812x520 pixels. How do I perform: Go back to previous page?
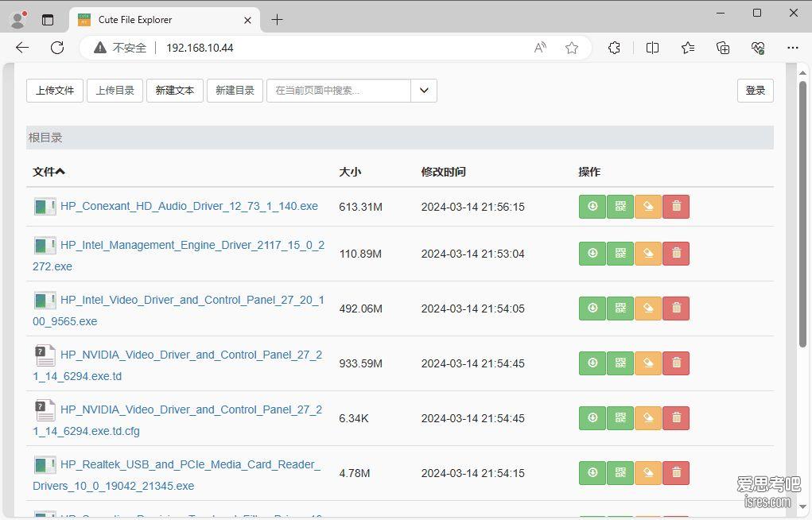coord(22,48)
